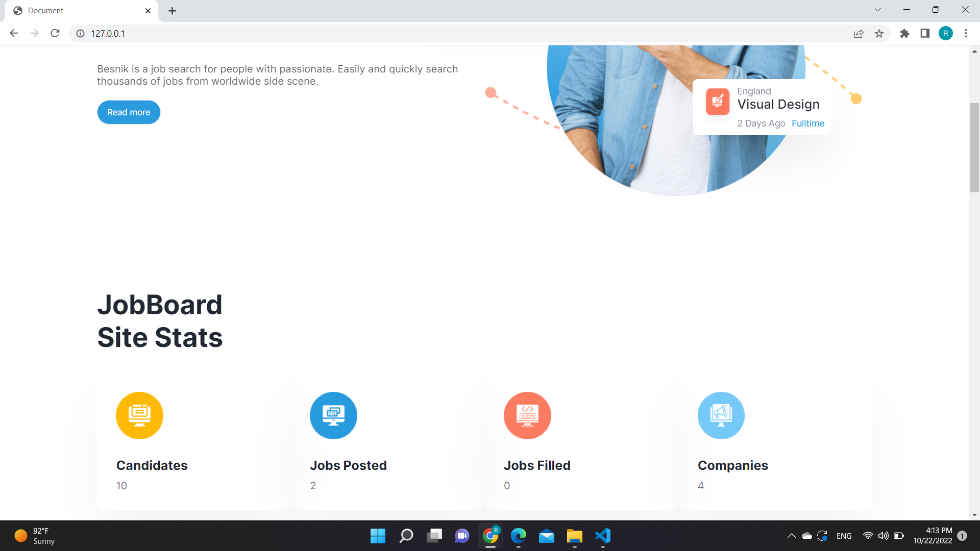980x551 pixels.
Task: Click the yellow Candidates stat icon
Action: 139,415
